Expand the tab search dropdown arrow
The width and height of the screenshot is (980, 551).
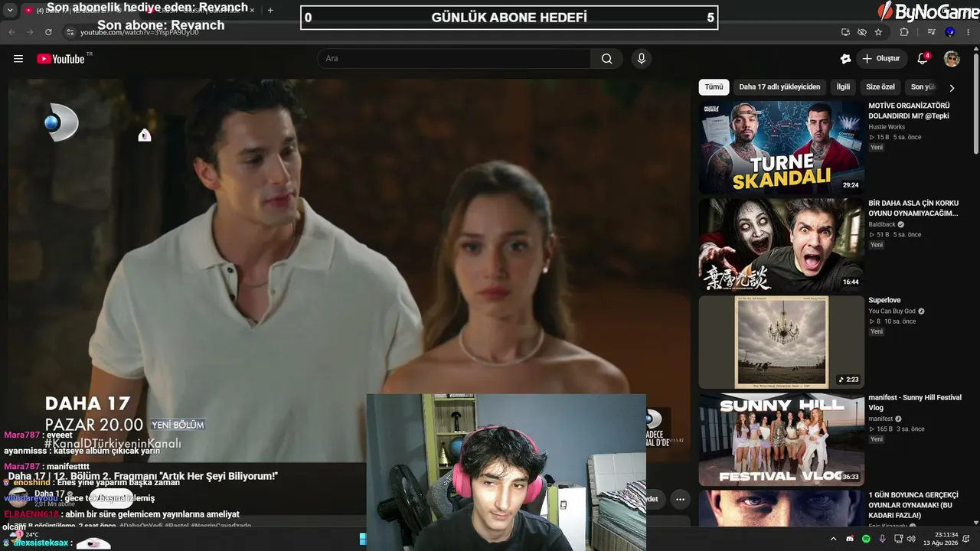pyautogui.click(x=10, y=10)
